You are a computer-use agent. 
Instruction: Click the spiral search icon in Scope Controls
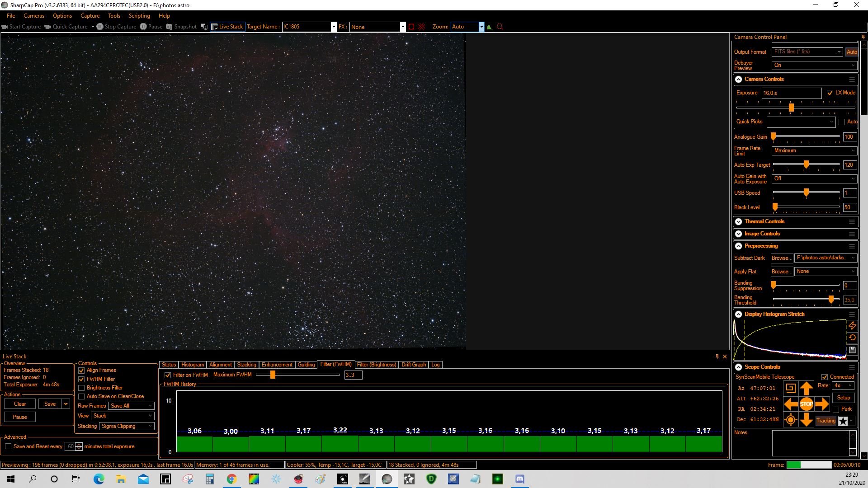pos(791,388)
